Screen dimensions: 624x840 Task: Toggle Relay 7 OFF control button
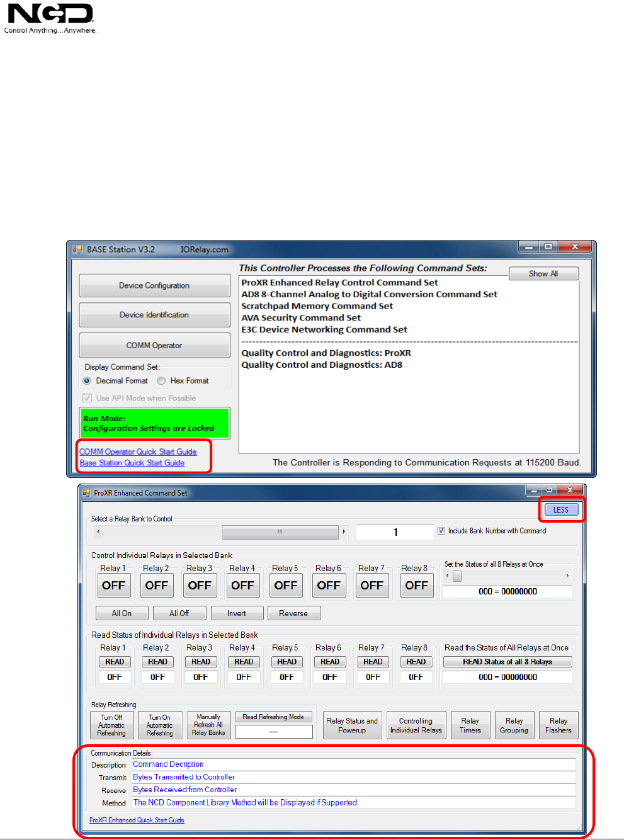coord(372,586)
